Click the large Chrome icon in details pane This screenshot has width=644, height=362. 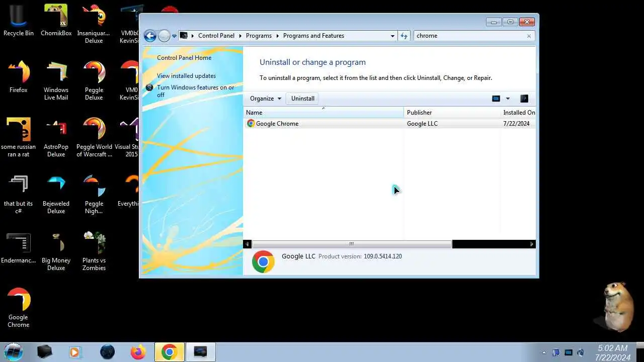[x=263, y=262]
